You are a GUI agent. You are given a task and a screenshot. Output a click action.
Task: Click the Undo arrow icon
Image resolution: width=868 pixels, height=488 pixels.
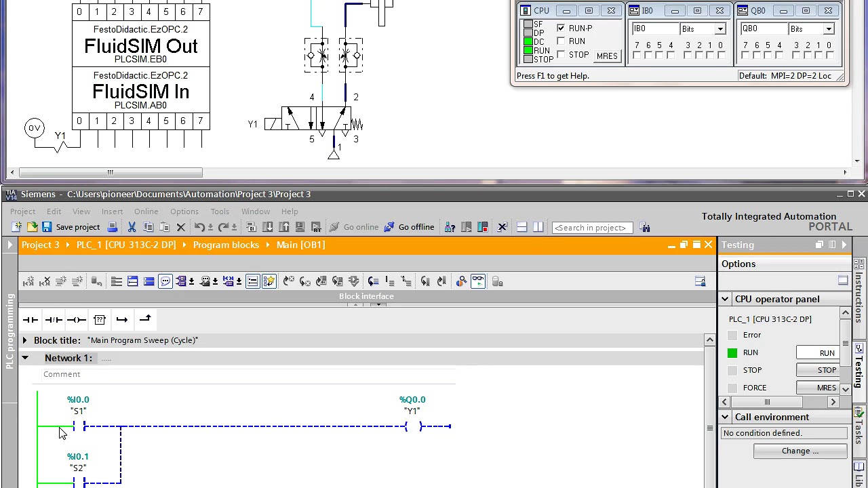click(x=199, y=227)
